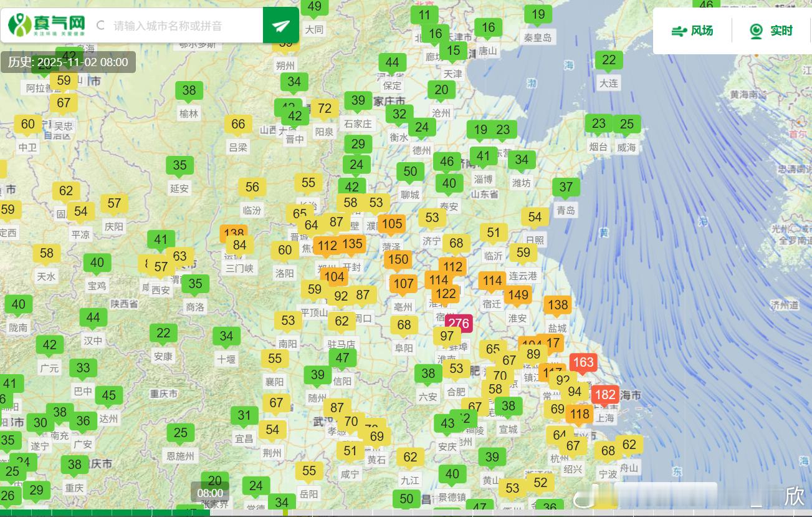The image size is (812, 517).
Task: Select the 37 marker above 青岛
Action: coord(566,187)
